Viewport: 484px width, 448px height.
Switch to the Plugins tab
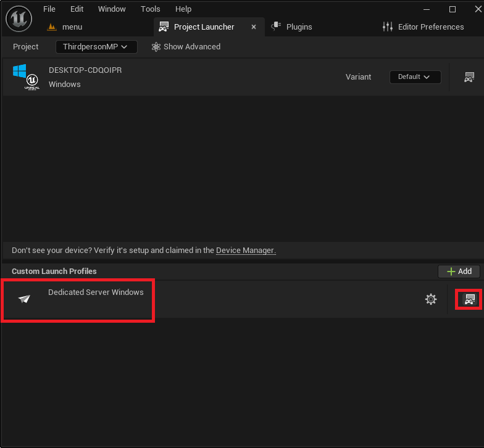tap(291, 27)
